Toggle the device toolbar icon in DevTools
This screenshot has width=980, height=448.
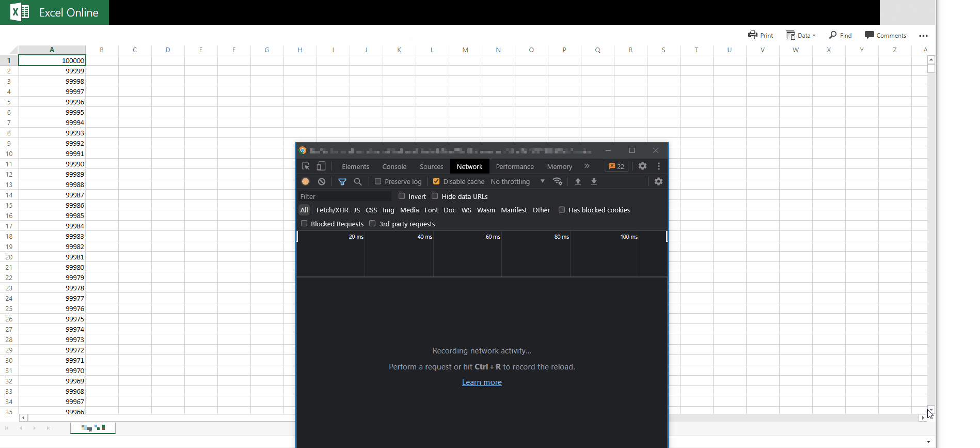pos(321,166)
